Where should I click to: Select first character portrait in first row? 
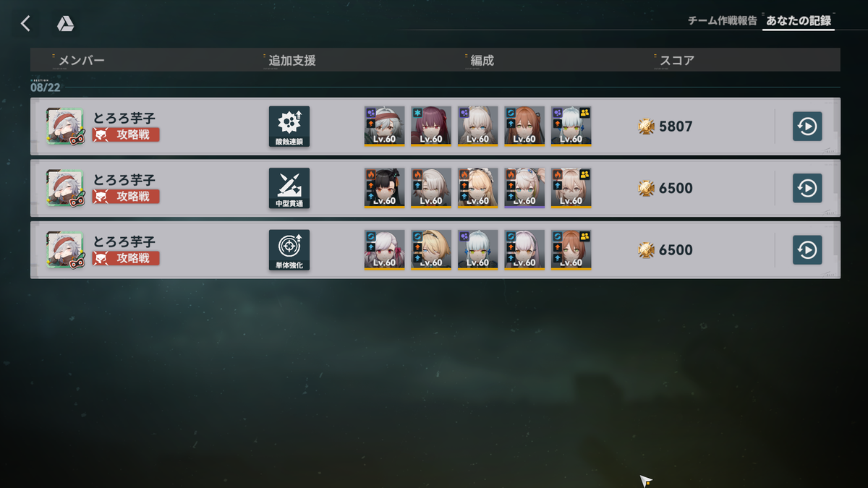(x=385, y=127)
